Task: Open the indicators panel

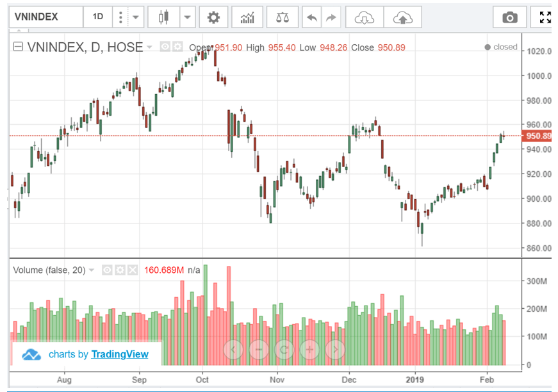Action: pyautogui.click(x=247, y=17)
